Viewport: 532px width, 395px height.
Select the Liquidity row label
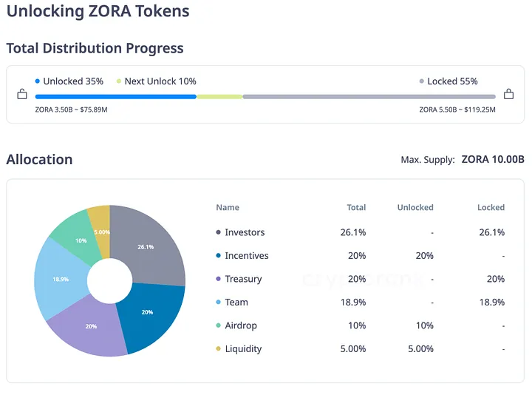coord(243,349)
